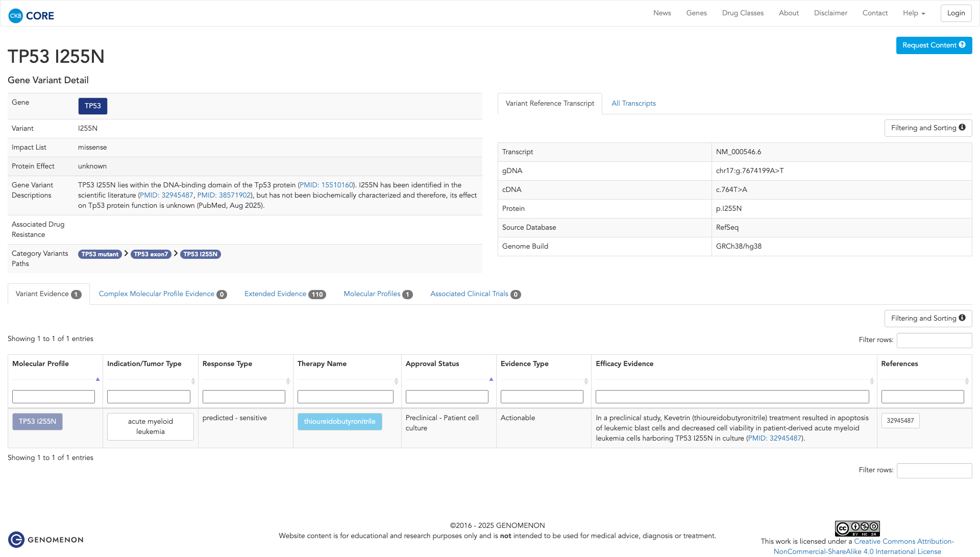Switch to Associated Clinical Trials tab
This screenshot has height=557, width=980.
click(x=475, y=294)
